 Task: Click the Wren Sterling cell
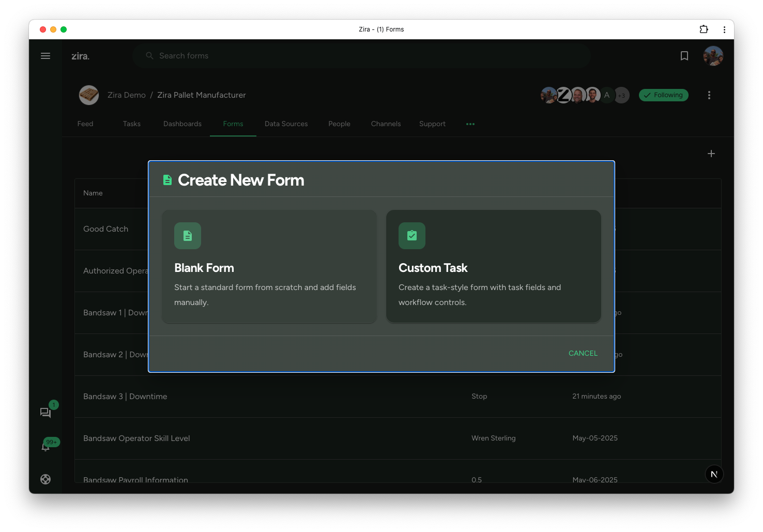click(x=494, y=438)
